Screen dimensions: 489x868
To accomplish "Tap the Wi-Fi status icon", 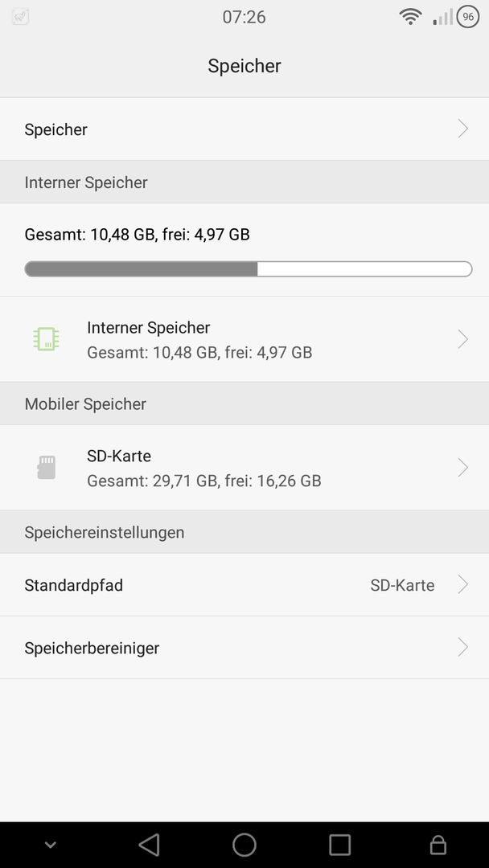I will tap(410, 17).
